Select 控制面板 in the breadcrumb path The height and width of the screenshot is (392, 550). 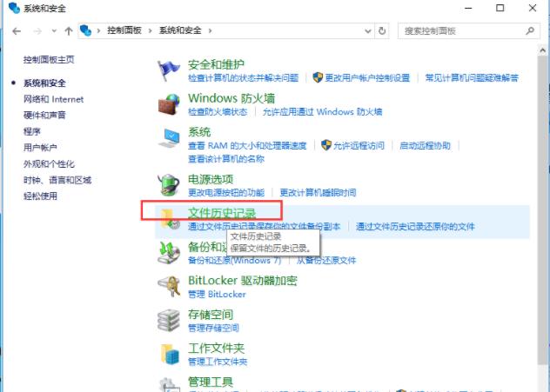click(x=124, y=30)
